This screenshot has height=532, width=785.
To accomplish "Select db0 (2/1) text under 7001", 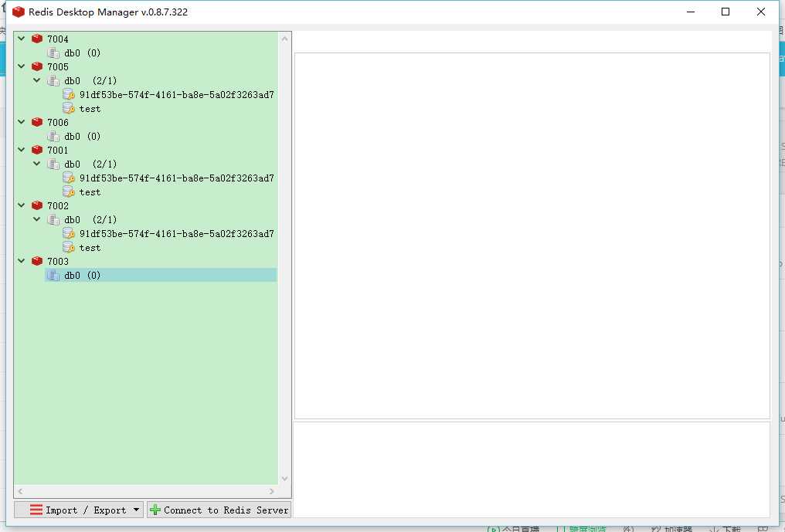I will [x=90, y=164].
